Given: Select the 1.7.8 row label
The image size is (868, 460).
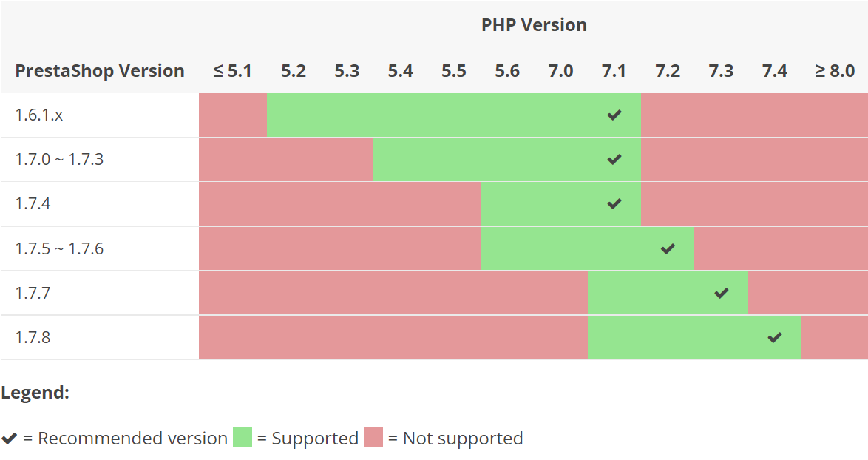Looking at the screenshot, I should pyautogui.click(x=33, y=338).
